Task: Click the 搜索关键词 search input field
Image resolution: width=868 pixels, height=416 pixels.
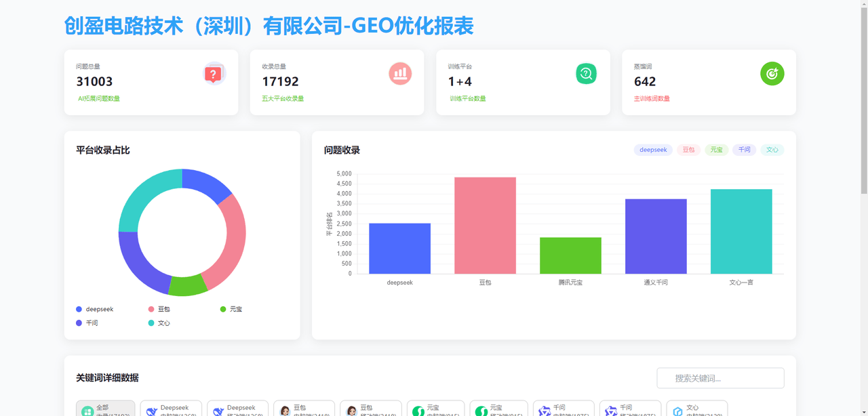Action: [720, 377]
